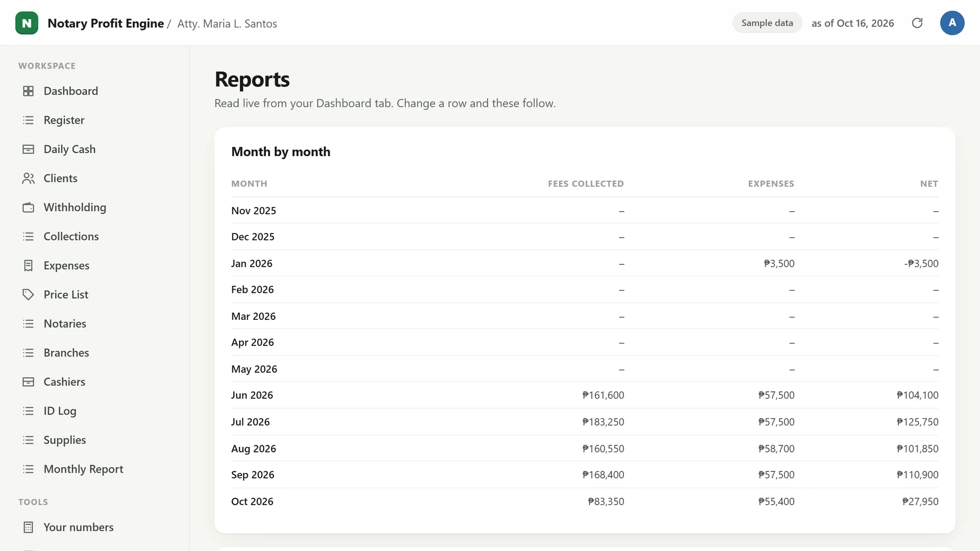Click the Your numbers calculator icon
This screenshot has width=980, height=551.
29,527
